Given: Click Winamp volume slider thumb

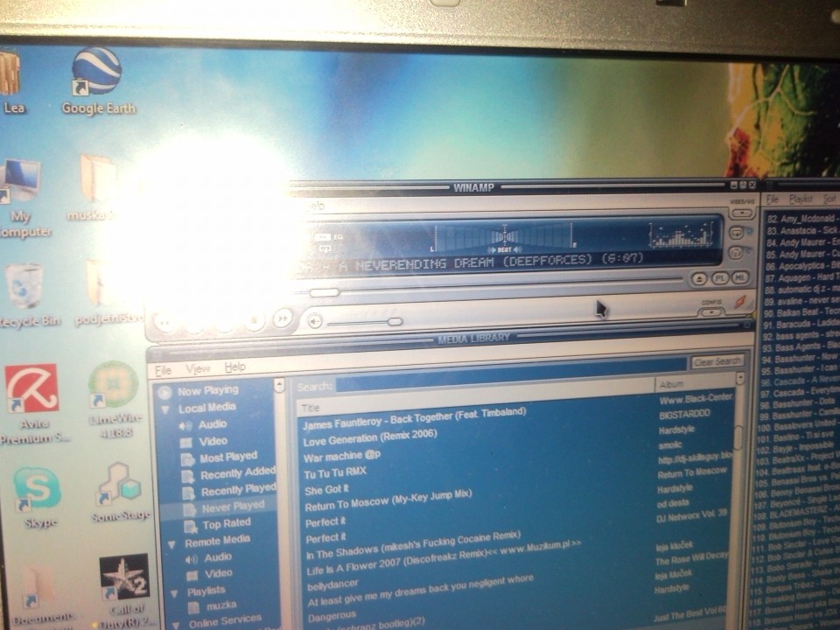Looking at the screenshot, I should [x=395, y=321].
